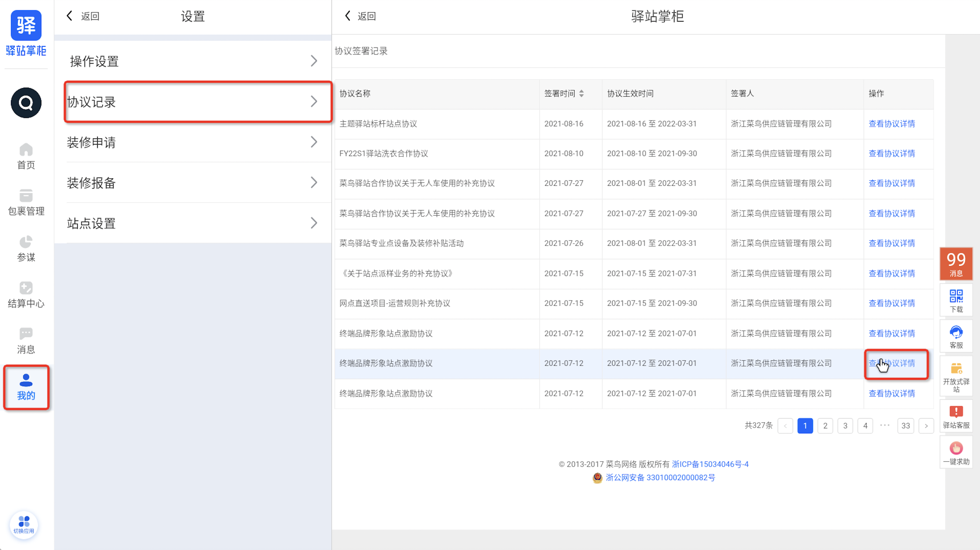View details for FY22S1驿站洗衣合作协议
980x550 pixels.
892,153
